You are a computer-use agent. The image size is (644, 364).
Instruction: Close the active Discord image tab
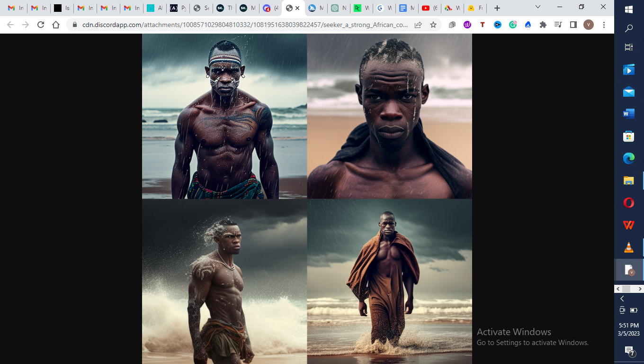tap(297, 8)
